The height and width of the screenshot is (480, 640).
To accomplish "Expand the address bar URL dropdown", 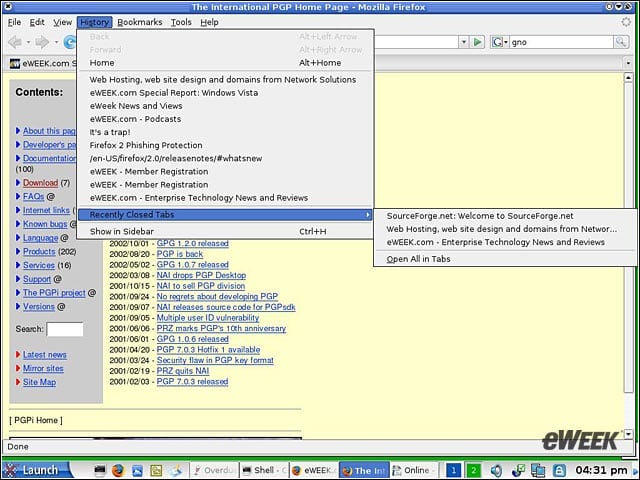I will [x=463, y=42].
